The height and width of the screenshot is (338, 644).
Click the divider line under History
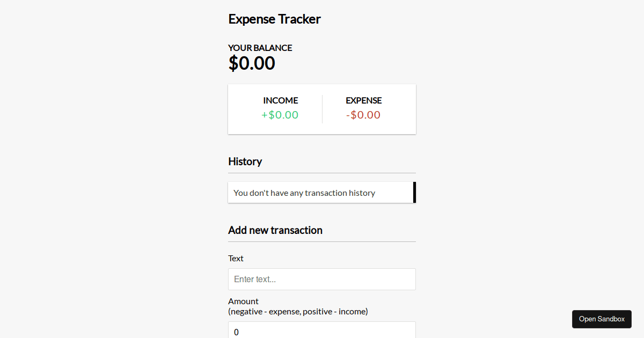click(x=321, y=173)
